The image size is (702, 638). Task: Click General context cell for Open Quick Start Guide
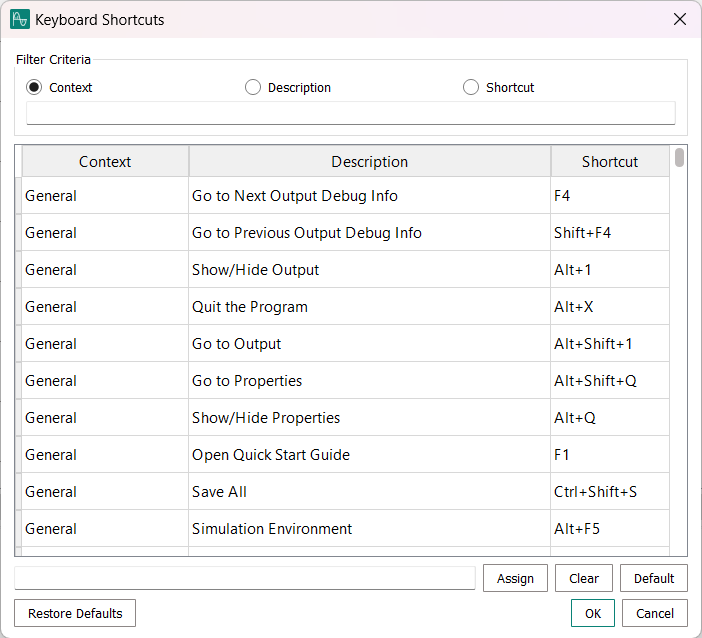coord(105,455)
